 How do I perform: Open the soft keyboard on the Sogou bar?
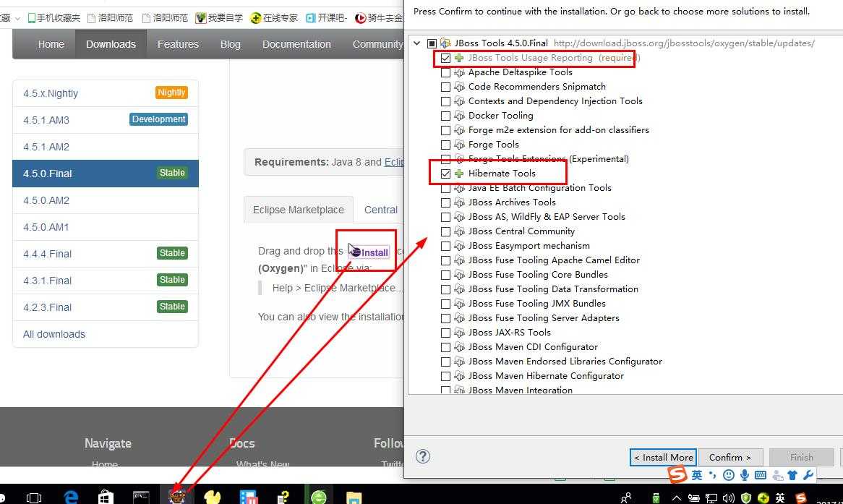[760, 475]
